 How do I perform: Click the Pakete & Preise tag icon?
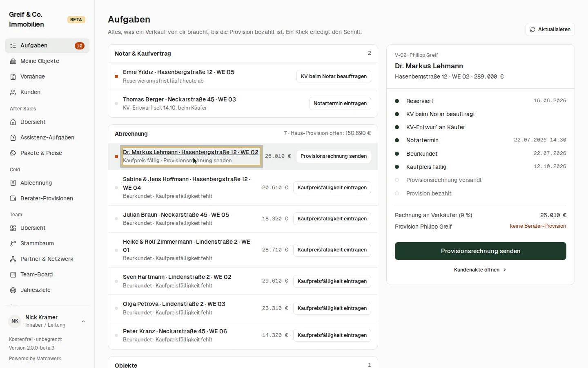[13, 153]
